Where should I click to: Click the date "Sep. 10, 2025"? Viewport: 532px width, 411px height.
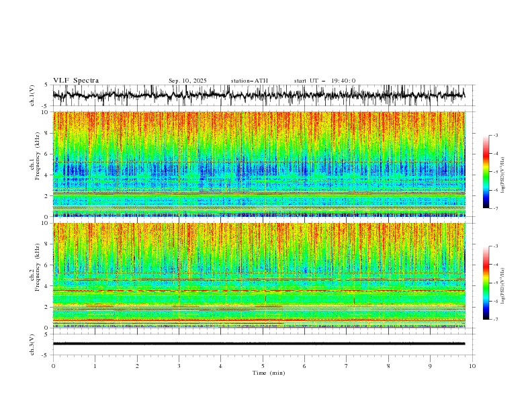pos(187,81)
